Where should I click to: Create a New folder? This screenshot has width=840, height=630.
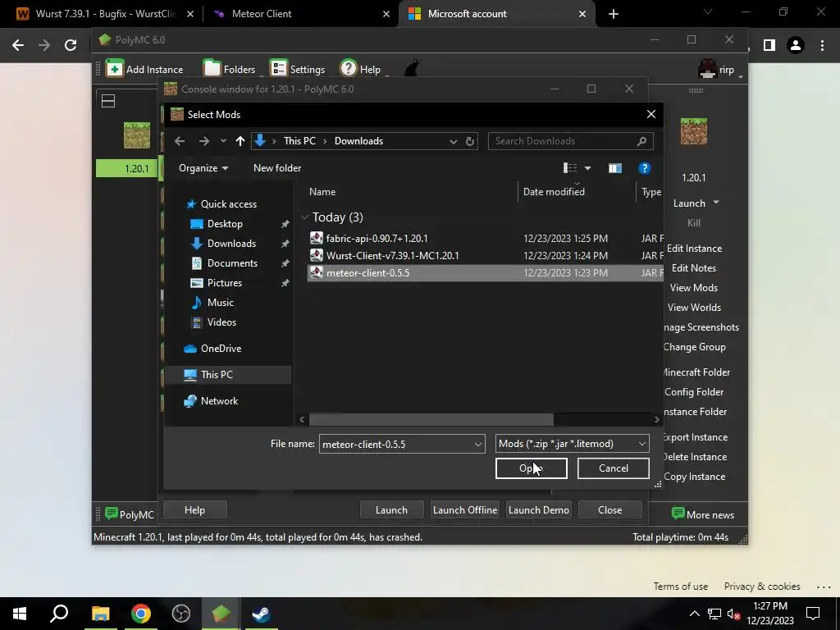coord(277,168)
